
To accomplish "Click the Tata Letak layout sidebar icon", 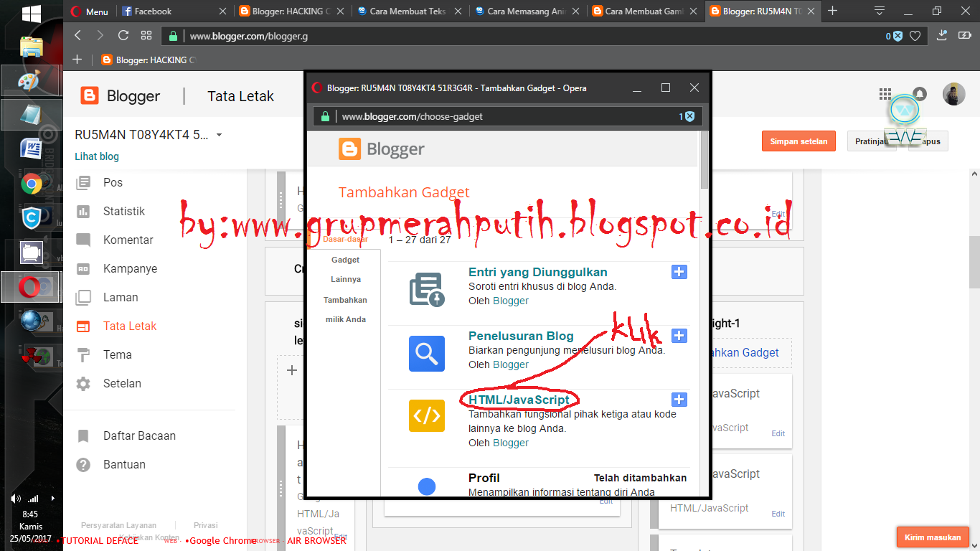I will [84, 326].
